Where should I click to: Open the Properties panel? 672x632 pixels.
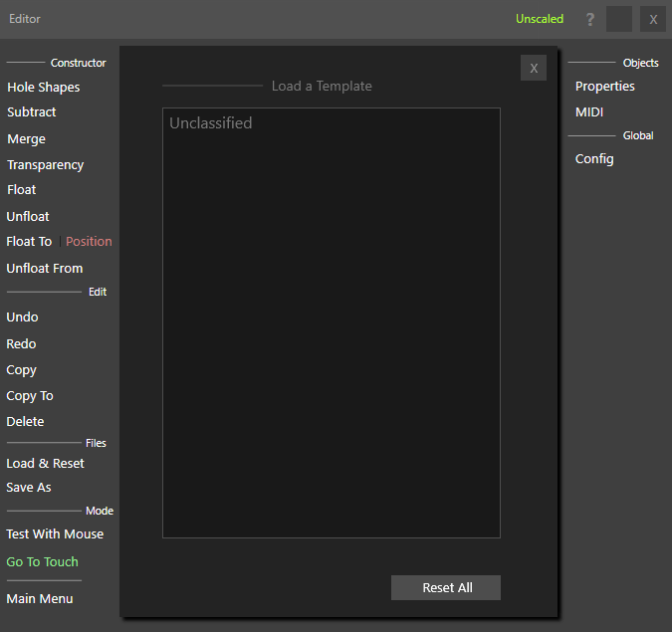point(604,87)
